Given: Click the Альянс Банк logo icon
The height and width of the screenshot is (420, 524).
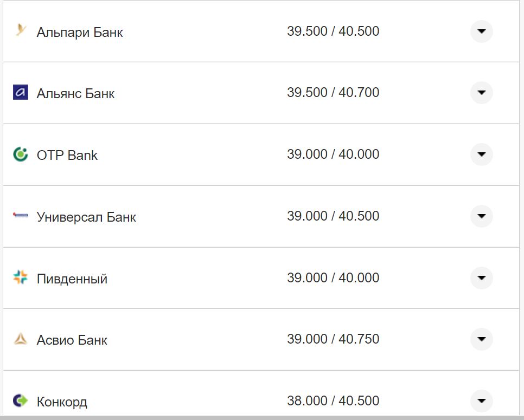Looking at the screenshot, I should pyautogui.click(x=21, y=93).
